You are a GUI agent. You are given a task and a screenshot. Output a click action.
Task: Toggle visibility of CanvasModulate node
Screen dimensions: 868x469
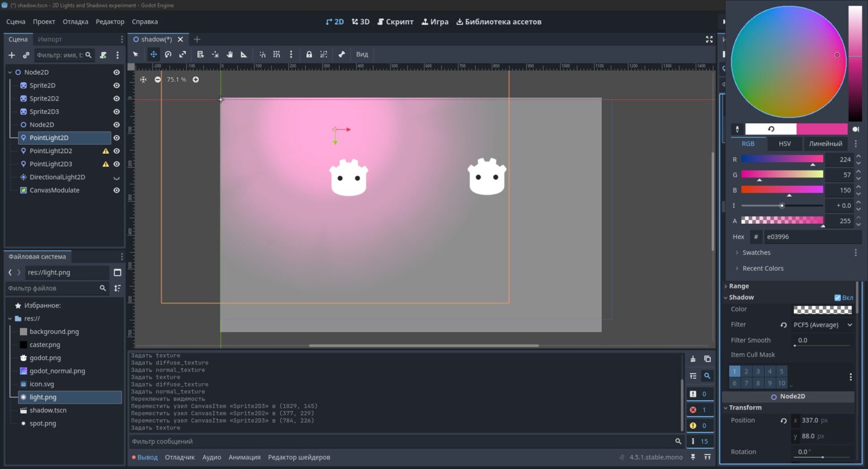(x=116, y=190)
